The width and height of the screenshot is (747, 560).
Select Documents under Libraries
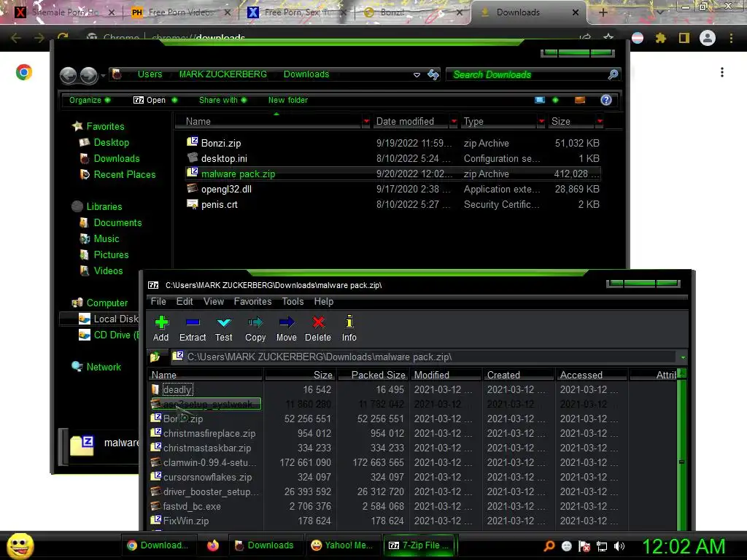(x=117, y=222)
